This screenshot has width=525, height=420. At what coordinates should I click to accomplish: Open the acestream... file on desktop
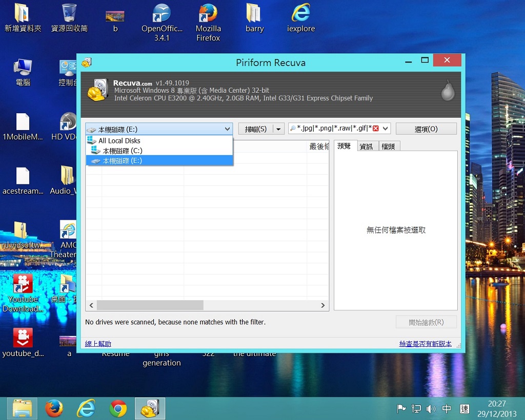pyautogui.click(x=23, y=181)
